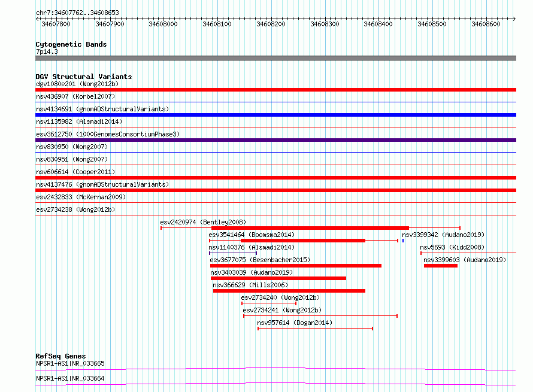Select the purple bar under esv3612750
533x392 pixels.
coord(275,140)
